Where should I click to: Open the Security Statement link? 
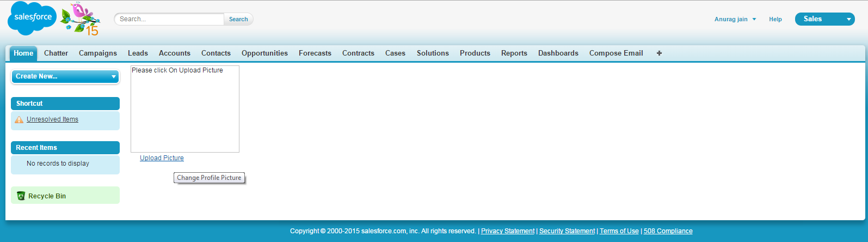[x=567, y=231]
